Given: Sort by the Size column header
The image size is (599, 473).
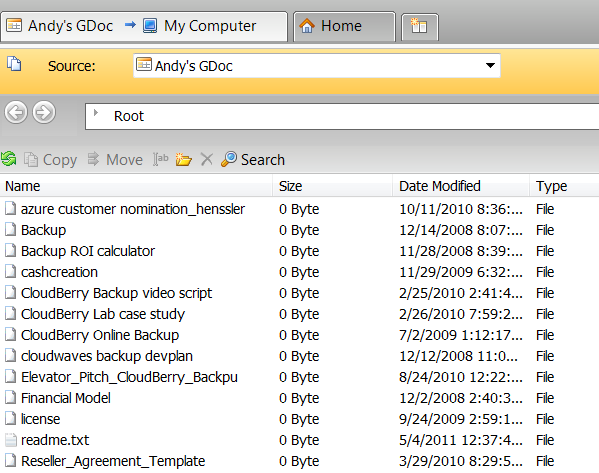Looking at the screenshot, I should [x=333, y=186].
